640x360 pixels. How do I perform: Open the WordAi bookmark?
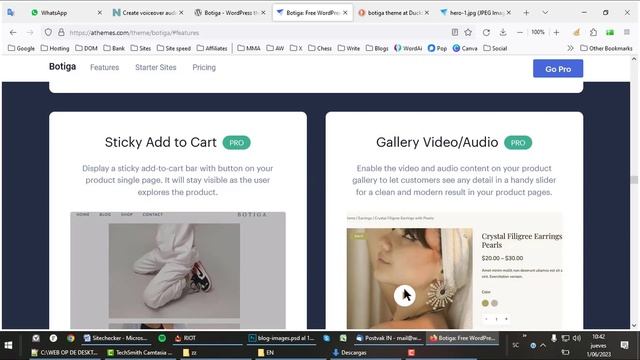coord(408,48)
